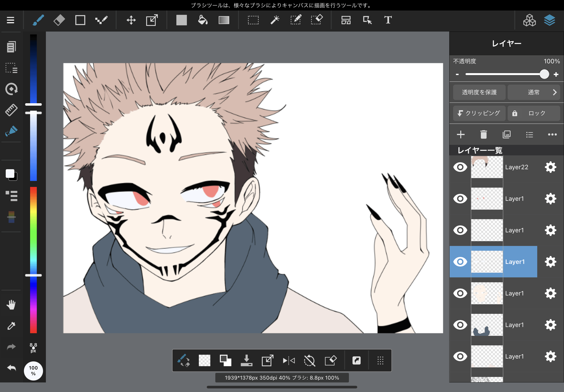Select the rectangular Selection tool
564x392 pixels.
[x=253, y=20]
